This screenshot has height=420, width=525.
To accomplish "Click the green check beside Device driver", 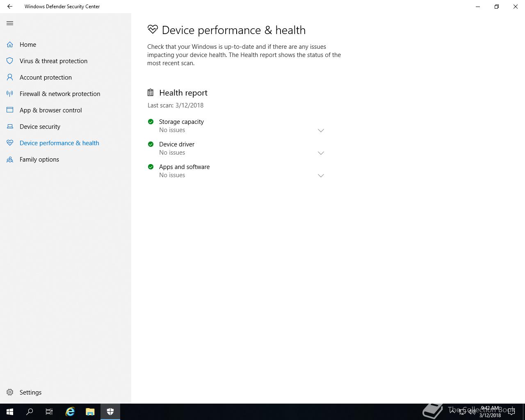I will [x=151, y=144].
